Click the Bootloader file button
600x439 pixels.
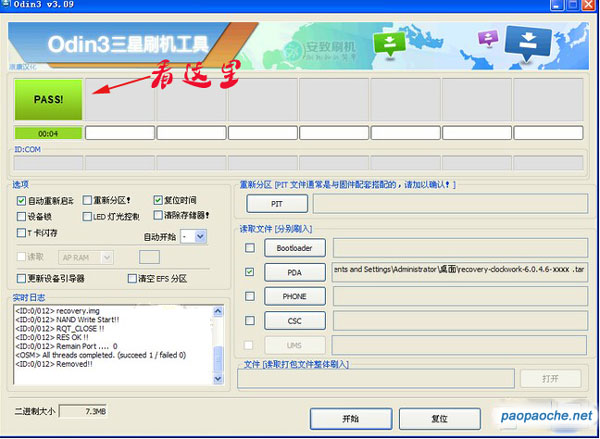click(295, 248)
